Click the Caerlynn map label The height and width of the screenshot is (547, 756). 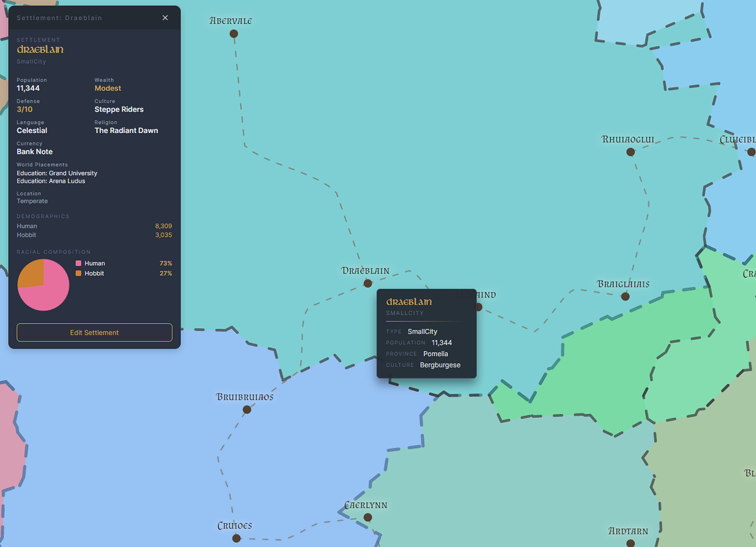[x=366, y=505]
